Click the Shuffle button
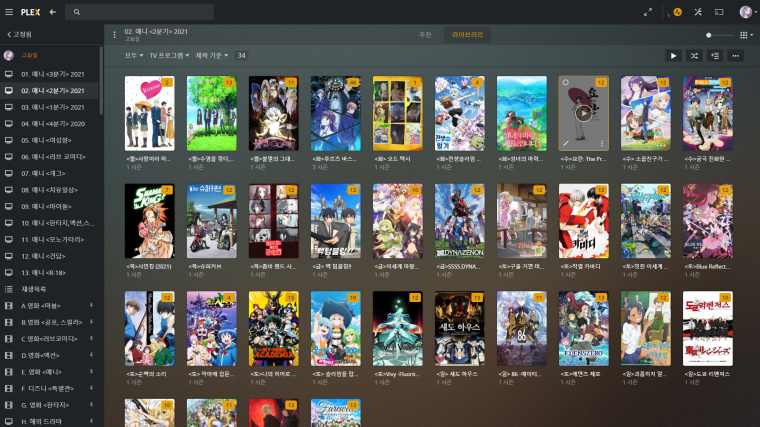This screenshot has width=760, height=427. pos(694,56)
